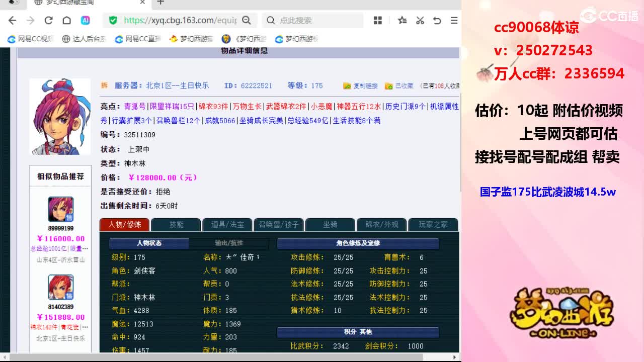Click the 生活技能8个满 highlight tag

(x=357, y=121)
